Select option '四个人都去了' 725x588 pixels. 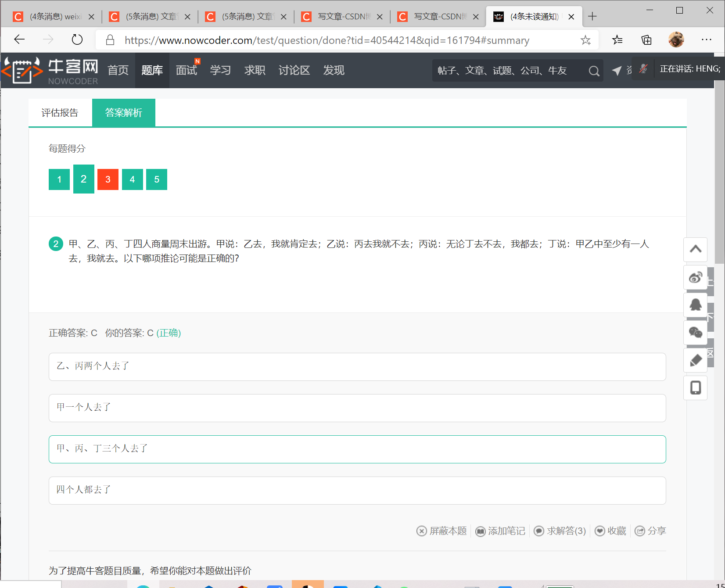click(x=357, y=491)
